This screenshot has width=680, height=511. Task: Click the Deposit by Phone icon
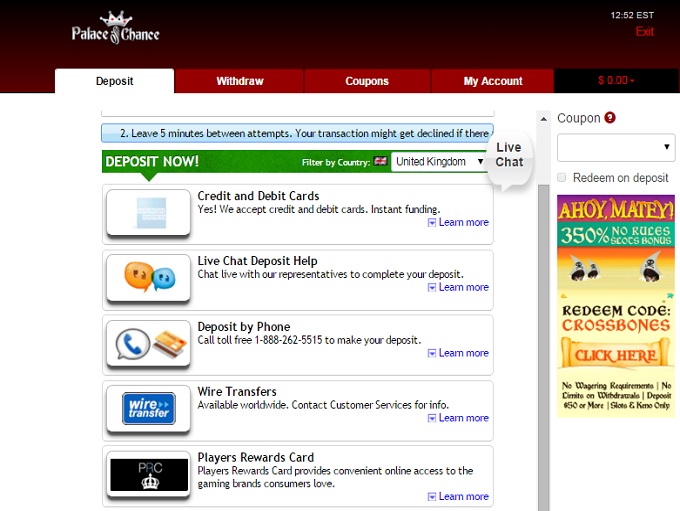click(x=148, y=343)
